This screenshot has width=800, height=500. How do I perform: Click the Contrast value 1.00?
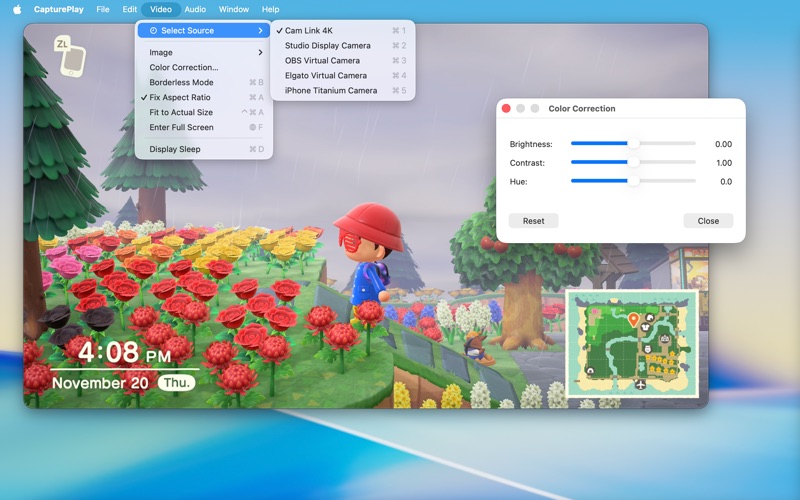tap(724, 163)
